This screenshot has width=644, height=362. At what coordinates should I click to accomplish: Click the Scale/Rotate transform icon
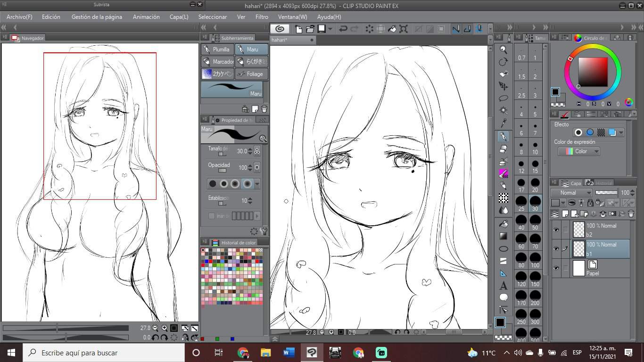point(404,29)
